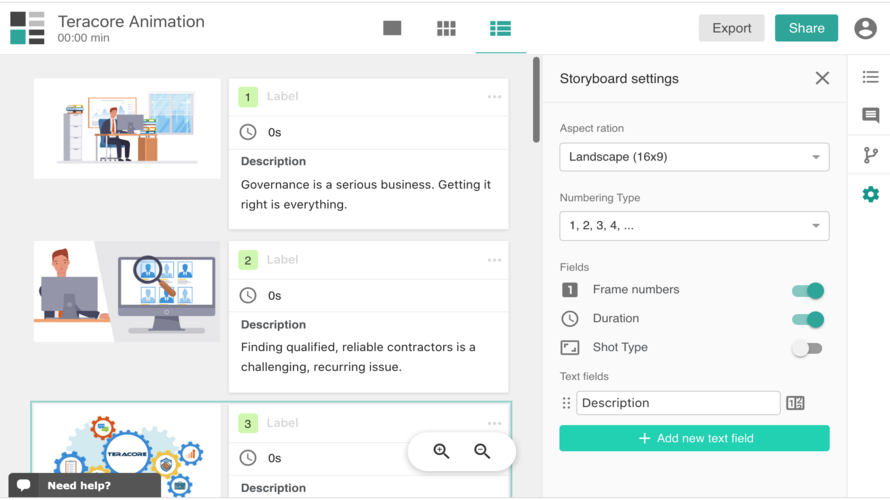This screenshot has width=890, height=500.
Task: Disable the Frame numbers toggle
Action: tap(808, 291)
